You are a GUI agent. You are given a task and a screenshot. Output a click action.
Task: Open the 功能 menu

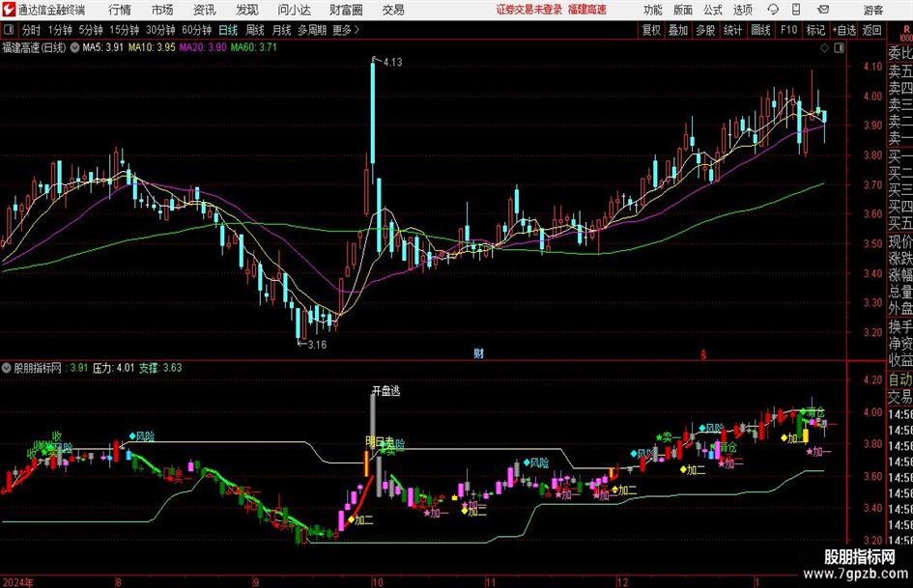click(x=653, y=10)
